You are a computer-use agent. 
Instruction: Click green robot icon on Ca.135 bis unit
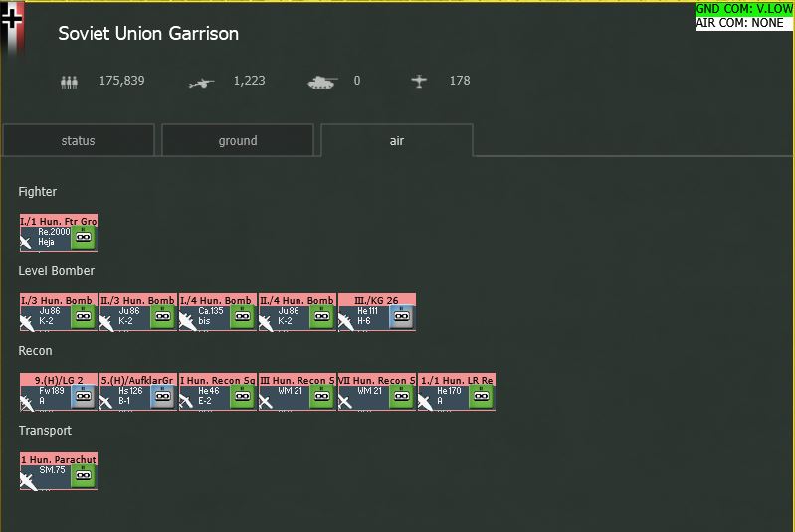[242, 316]
